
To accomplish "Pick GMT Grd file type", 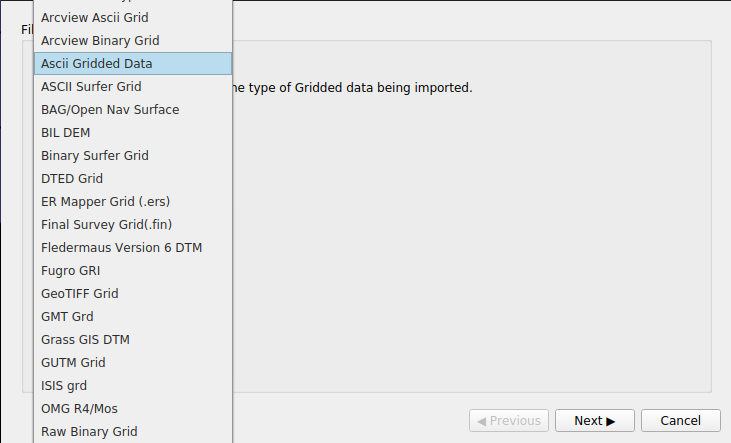I will point(67,316).
